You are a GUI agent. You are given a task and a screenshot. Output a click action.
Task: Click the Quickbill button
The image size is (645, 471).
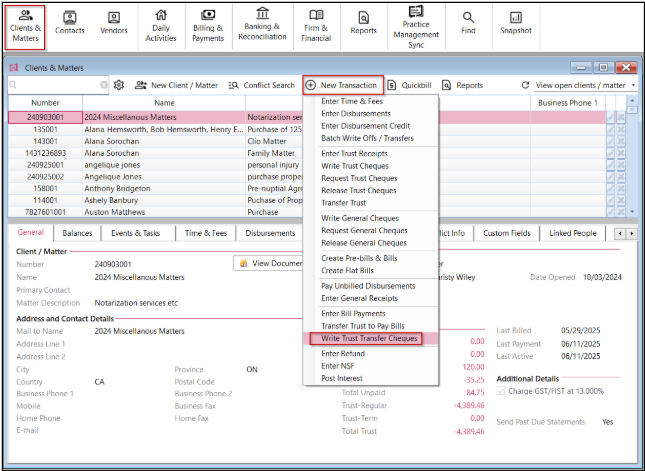(410, 85)
